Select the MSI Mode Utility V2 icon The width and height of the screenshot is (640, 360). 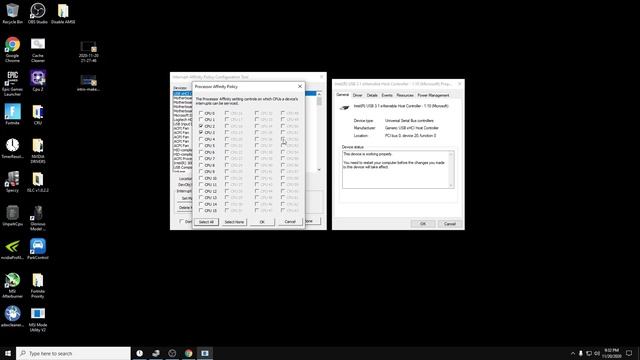[x=38, y=319]
